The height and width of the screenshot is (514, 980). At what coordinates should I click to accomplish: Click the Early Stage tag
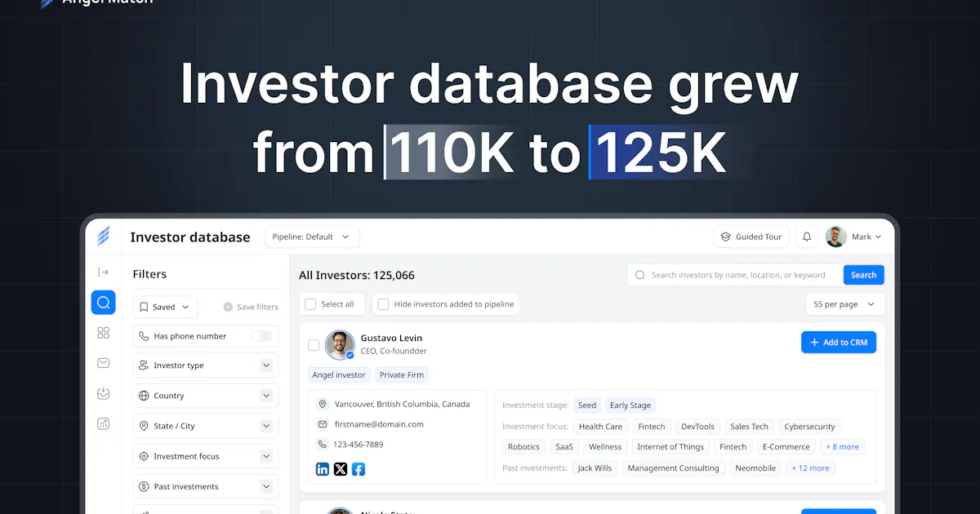point(630,405)
